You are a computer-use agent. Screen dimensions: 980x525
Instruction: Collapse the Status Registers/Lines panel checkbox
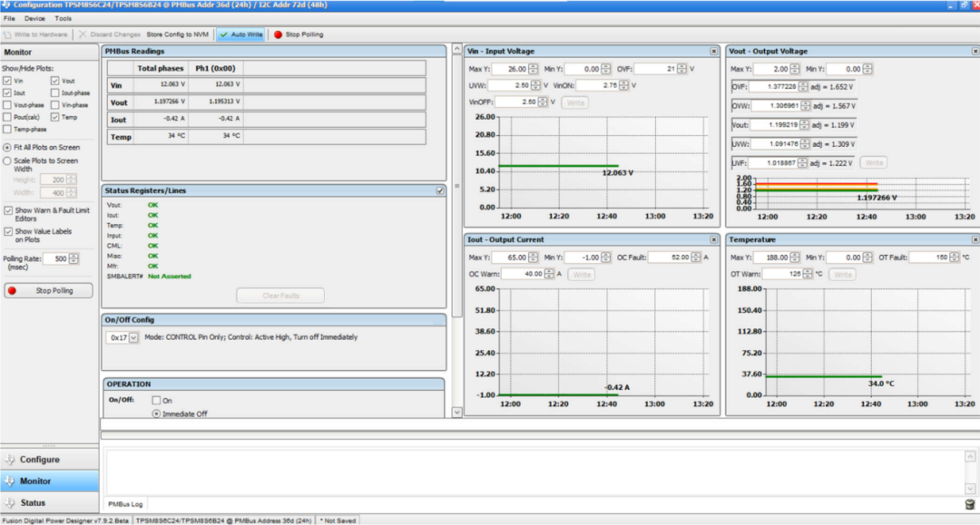click(x=440, y=190)
